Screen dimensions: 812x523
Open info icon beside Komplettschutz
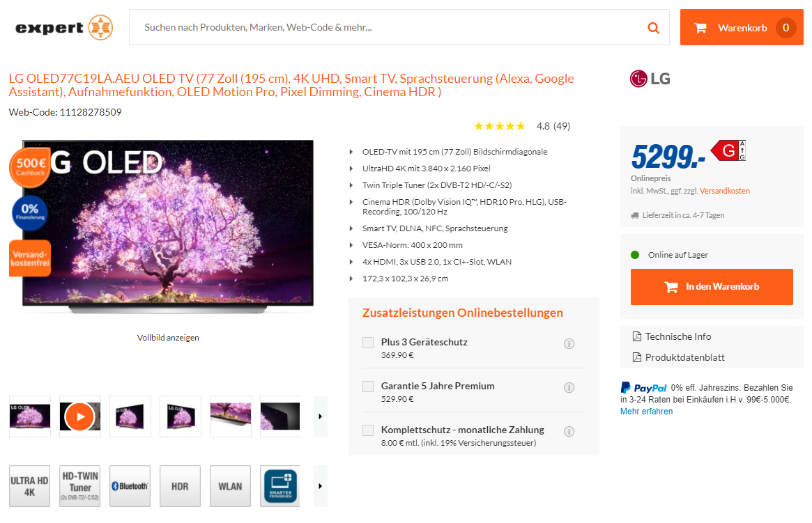[x=569, y=432]
